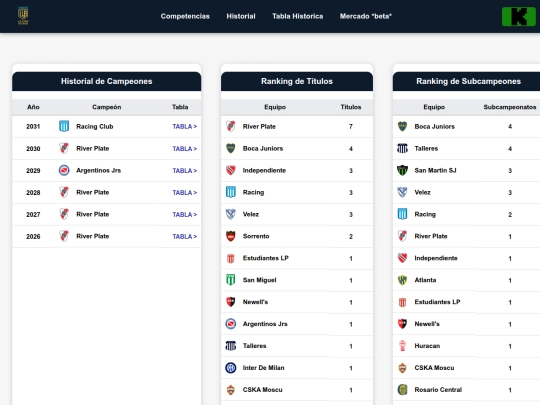The height and width of the screenshot is (405, 540).
Task: Click Titulos column header
Action: coord(351,107)
